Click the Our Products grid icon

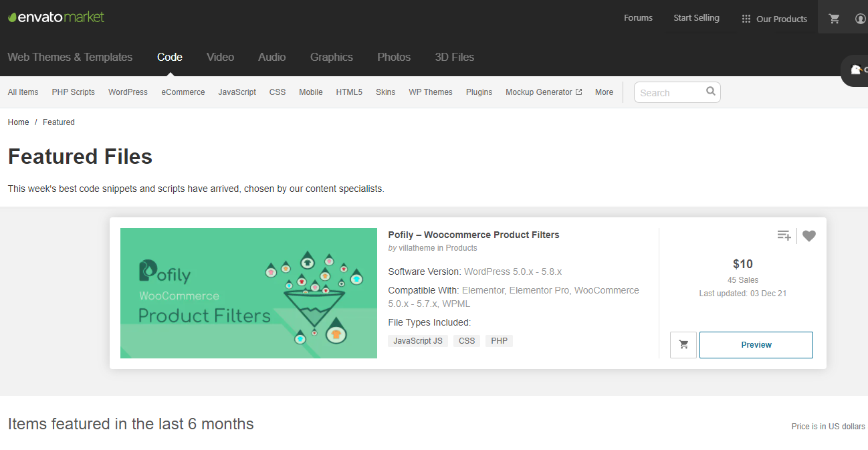pyautogui.click(x=746, y=19)
